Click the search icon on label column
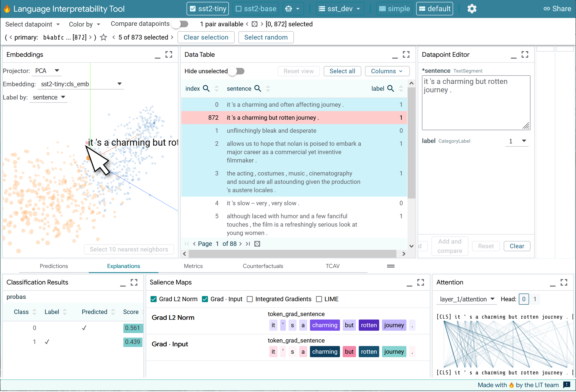 click(390, 89)
